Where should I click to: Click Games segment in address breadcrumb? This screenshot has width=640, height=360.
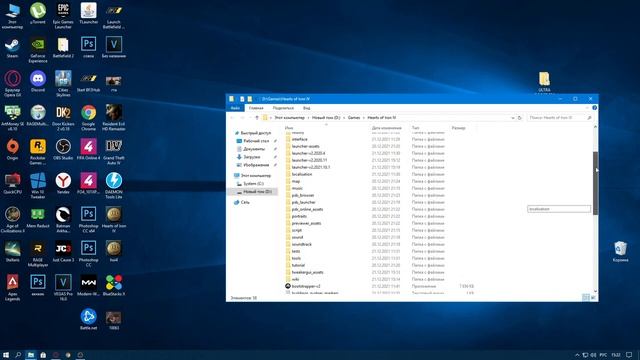(354, 118)
